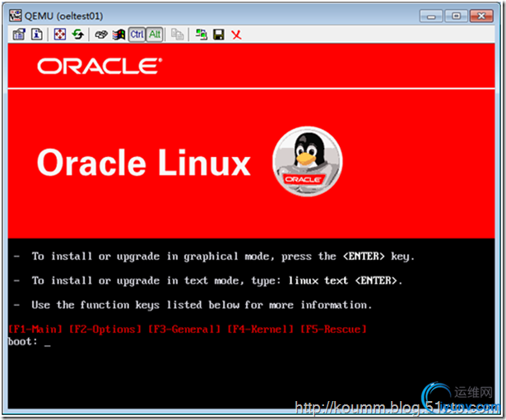
Task: Click the 'linux text <ENTER>' instruction line
Action: click(x=208, y=281)
